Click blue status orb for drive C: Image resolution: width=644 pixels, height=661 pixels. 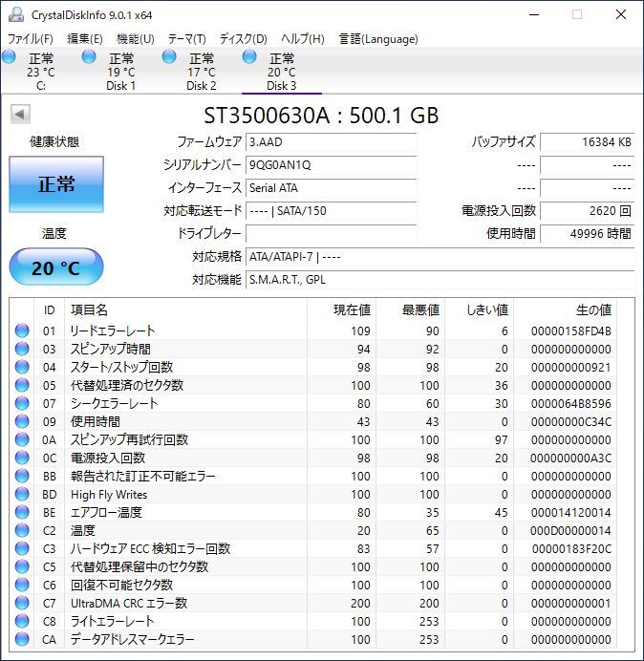[9, 56]
